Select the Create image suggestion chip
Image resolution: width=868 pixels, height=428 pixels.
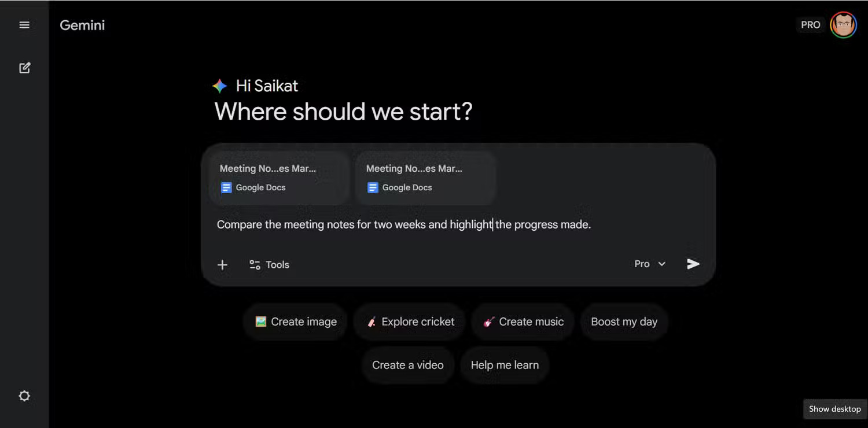(x=296, y=322)
